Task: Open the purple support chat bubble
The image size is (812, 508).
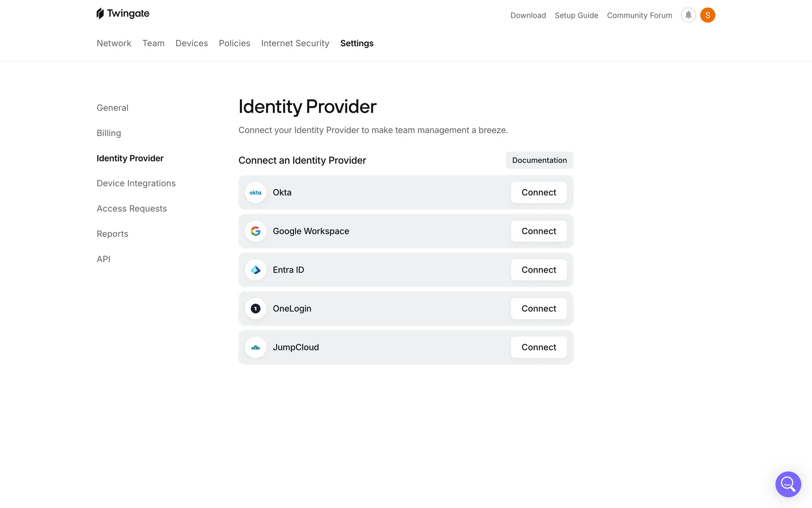Action: point(788,484)
